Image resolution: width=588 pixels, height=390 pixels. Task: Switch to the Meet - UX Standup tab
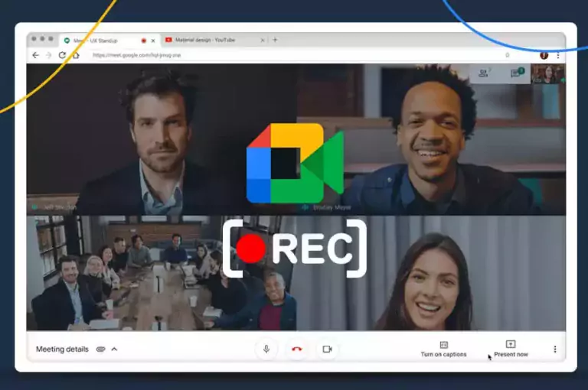pos(110,41)
